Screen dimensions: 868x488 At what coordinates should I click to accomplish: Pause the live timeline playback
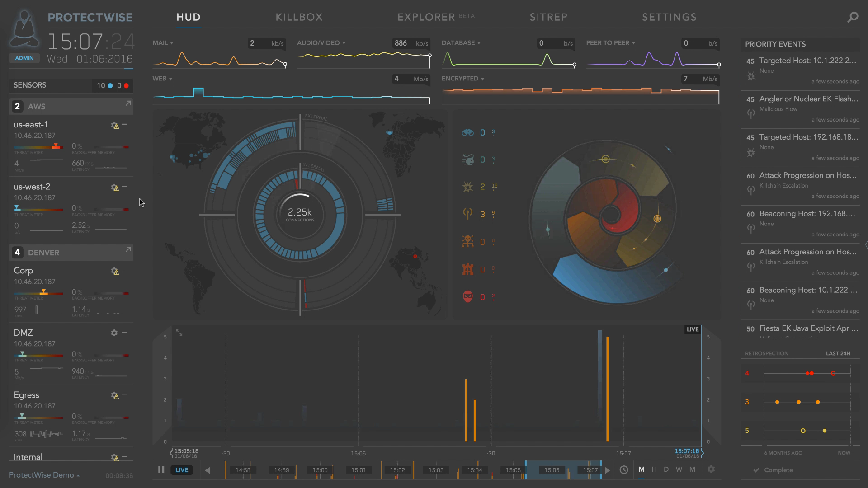(161, 469)
